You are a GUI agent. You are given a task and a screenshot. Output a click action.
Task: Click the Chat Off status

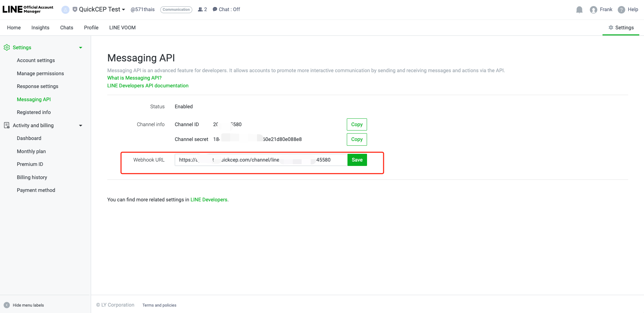(226, 9)
